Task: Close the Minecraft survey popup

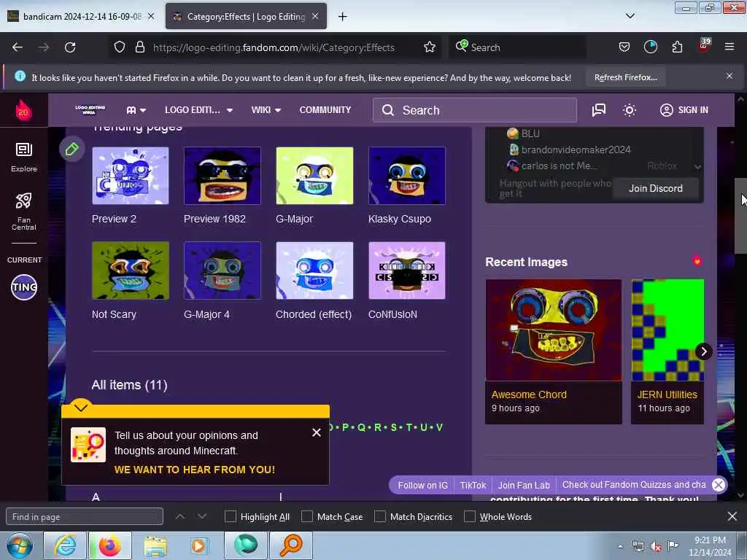Action: coord(317,432)
